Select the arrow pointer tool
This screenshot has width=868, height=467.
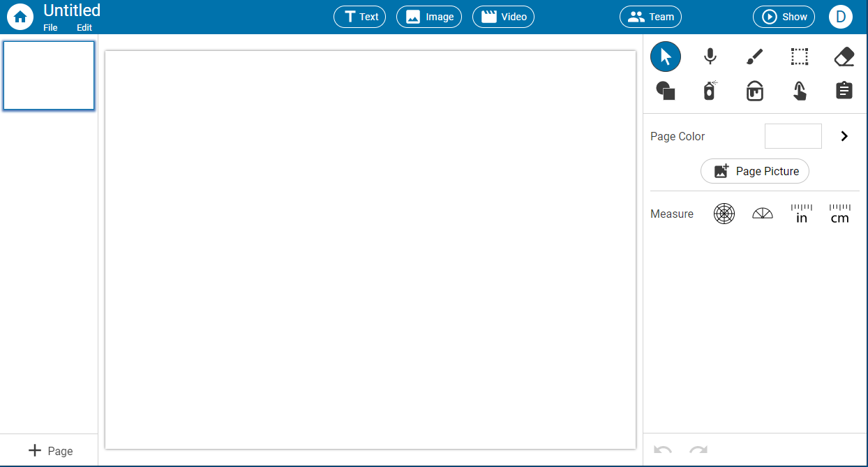pos(666,57)
